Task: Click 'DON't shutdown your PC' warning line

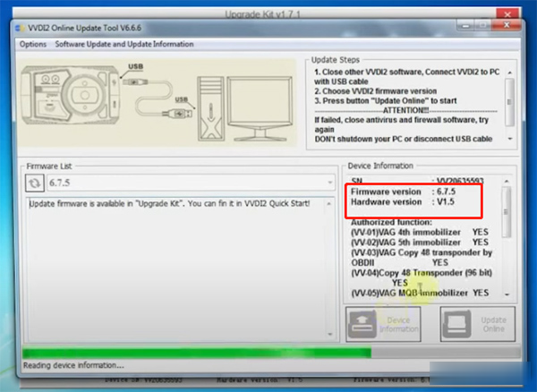Action: [403, 139]
